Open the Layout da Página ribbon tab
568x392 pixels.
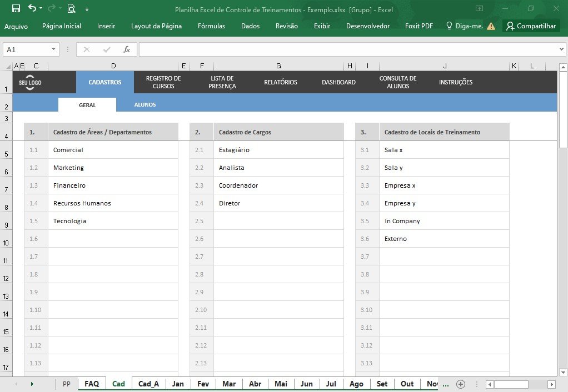click(x=157, y=26)
